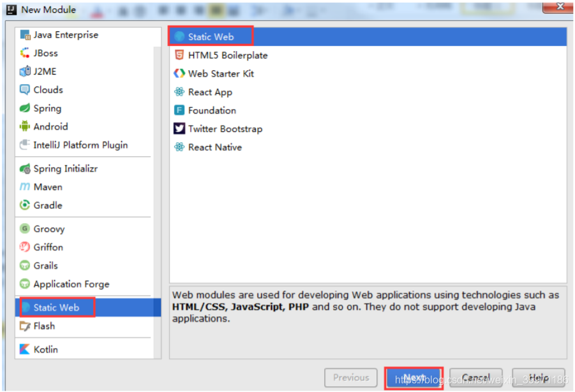The height and width of the screenshot is (392, 575).
Task: Click the Gradle icon
Action: [x=25, y=205]
